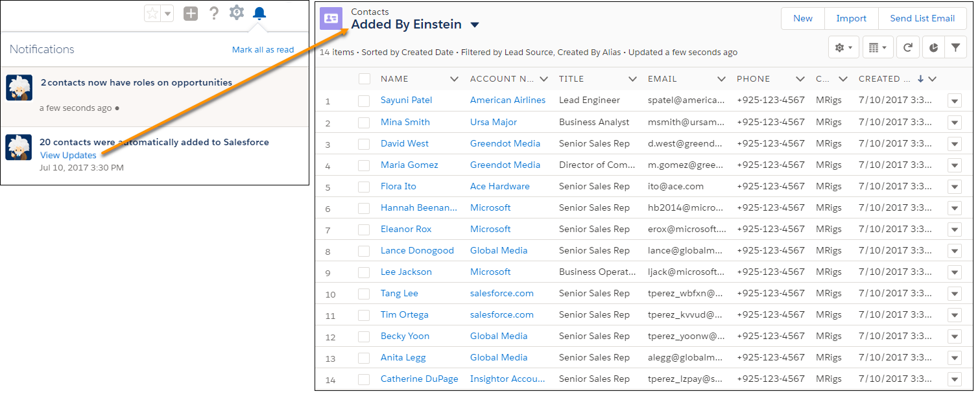Viewport: 980px width, 400px height.
Task: Open row actions menu for Becky Yoon
Action: tap(954, 336)
